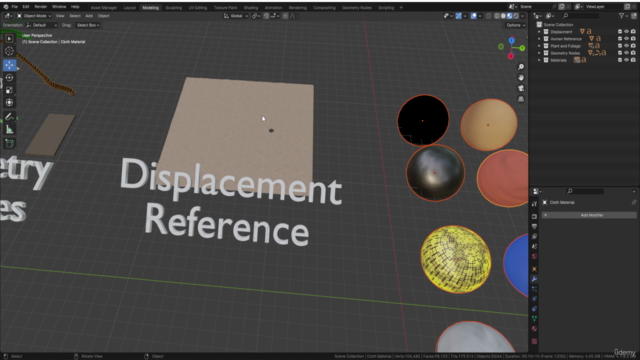Screen dimensions: 640x360
Task: Click the pan view hand icon
Action: 521,78
